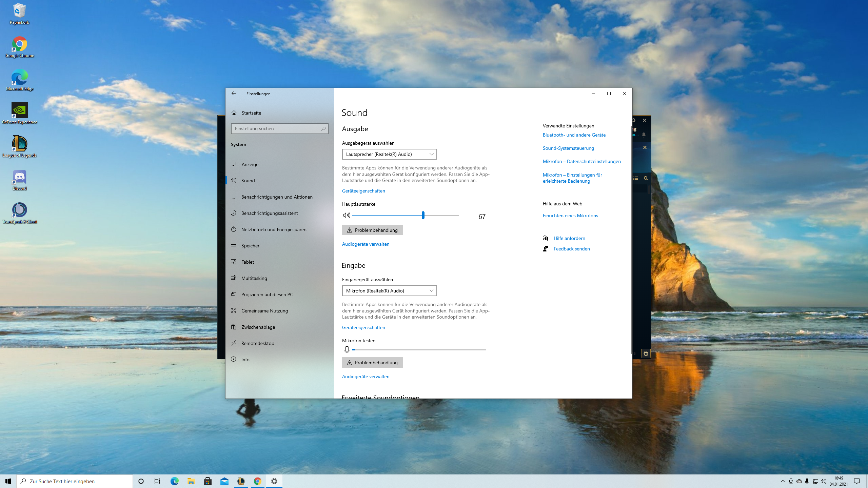Click the League of Legends taskbar icon
The image size is (868, 488).
(x=241, y=481)
